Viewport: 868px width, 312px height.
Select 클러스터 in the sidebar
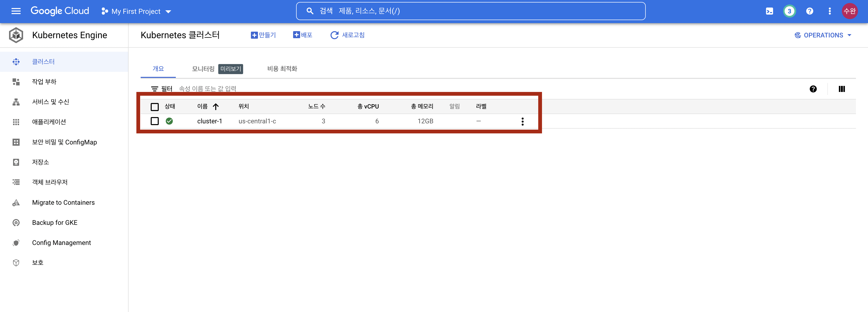[x=64, y=62]
